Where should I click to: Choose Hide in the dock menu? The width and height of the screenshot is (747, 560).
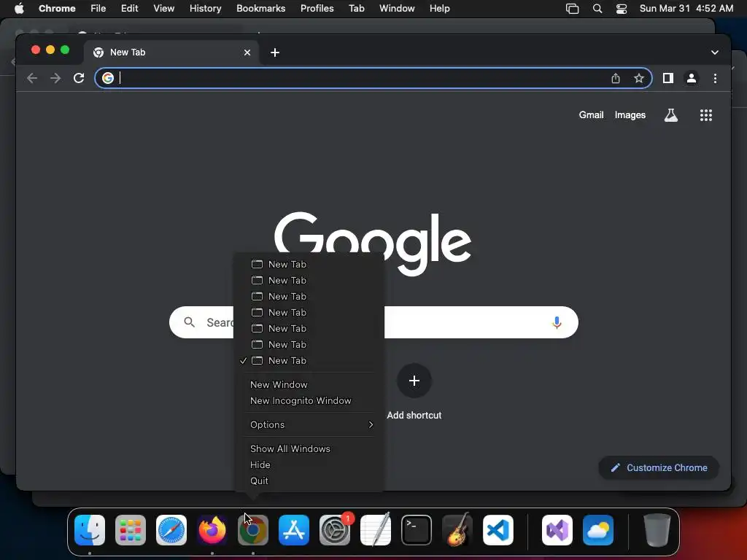[x=309, y=464]
